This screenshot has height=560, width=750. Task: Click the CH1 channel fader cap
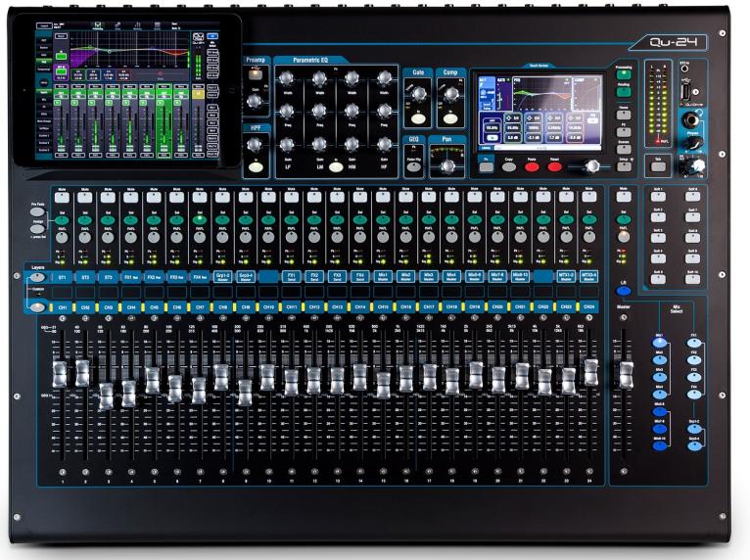point(60,374)
